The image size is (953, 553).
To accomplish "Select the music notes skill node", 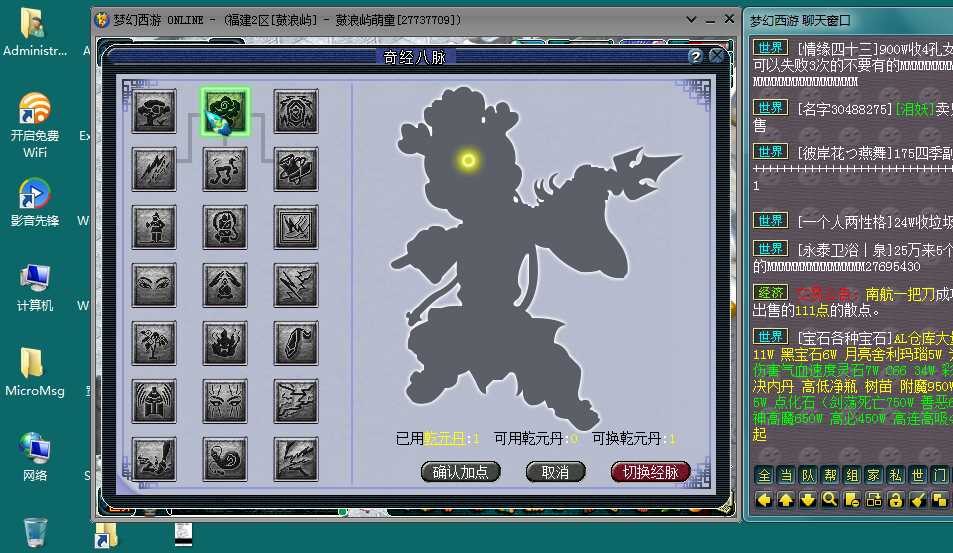I will [x=225, y=170].
